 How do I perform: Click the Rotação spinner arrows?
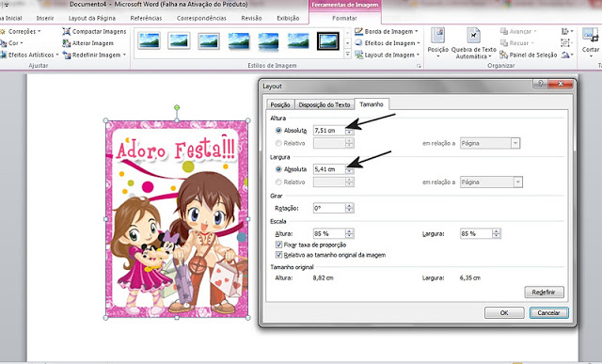[349, 208]
